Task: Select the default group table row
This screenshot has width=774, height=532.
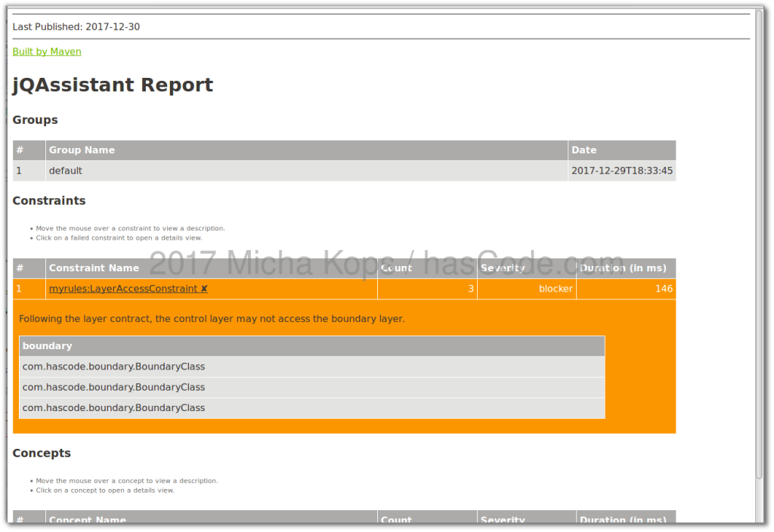Action: 65,170
